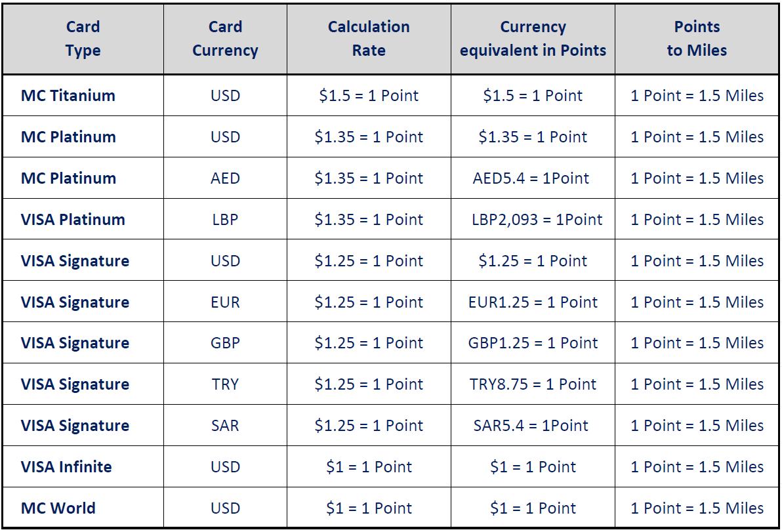The width and height of the screenshot is (782, 532).
Task: Select the MC Titanium row label
Action: (x=68, y=95)
